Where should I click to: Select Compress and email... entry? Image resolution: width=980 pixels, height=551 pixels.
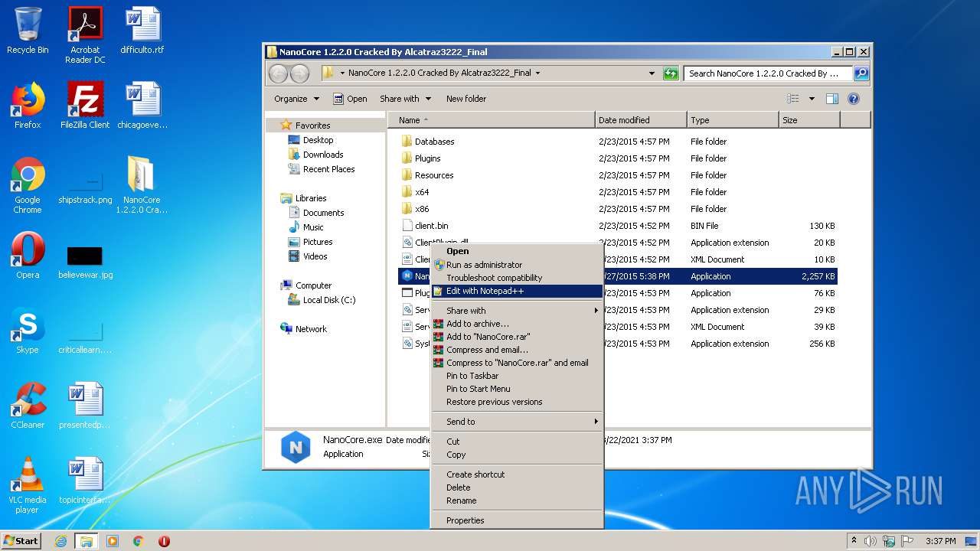click(x=517, y=350)
